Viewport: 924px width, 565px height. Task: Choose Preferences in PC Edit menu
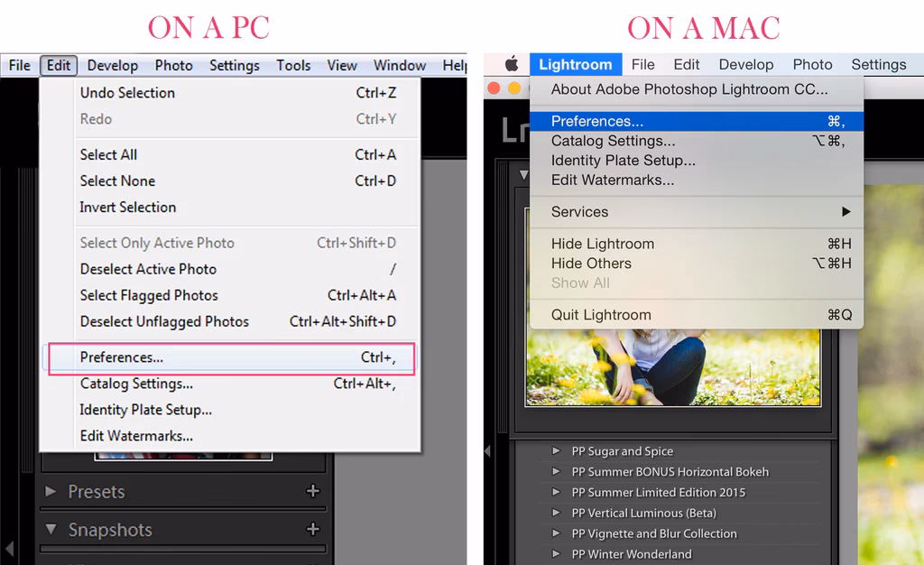(232, 357)
